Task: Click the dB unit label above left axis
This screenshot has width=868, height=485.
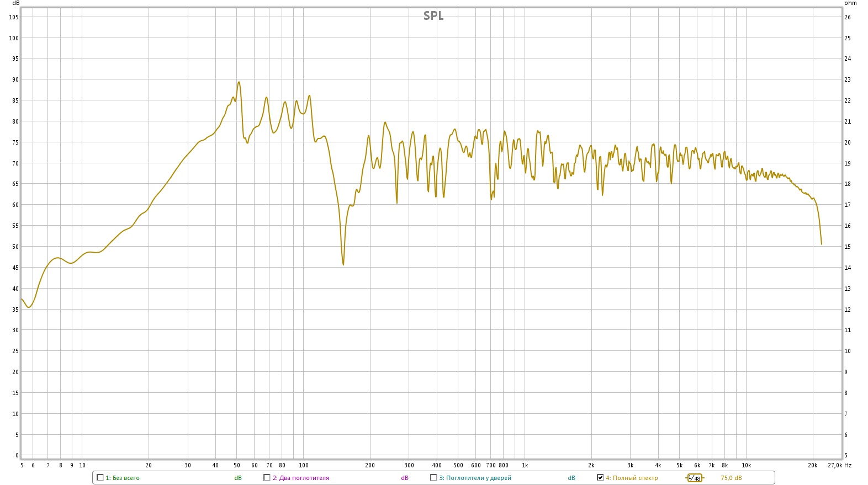Action: pyautogui.click(x=16, y=3)
